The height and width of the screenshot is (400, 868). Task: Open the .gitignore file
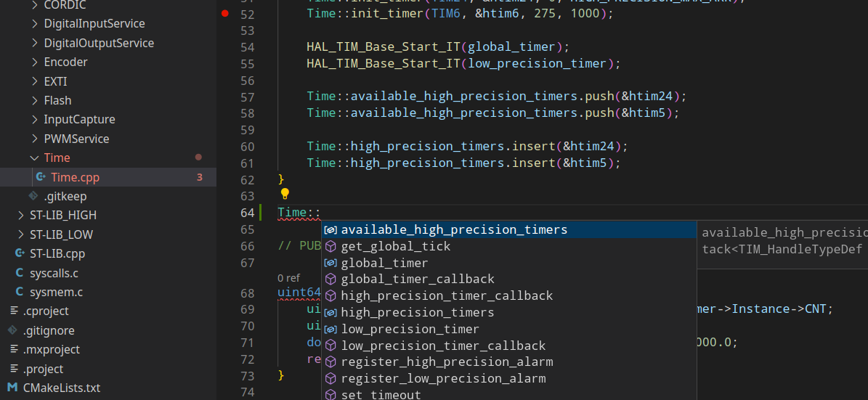point(108,330)
